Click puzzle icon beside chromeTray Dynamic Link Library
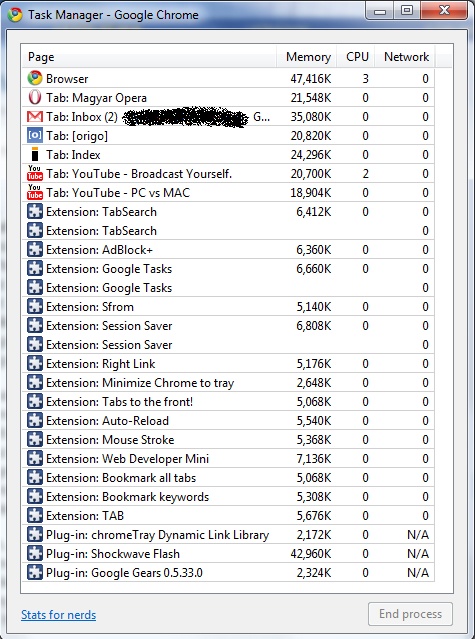The width and height of the screenshot is (475, 639). [x=35, y=534]
